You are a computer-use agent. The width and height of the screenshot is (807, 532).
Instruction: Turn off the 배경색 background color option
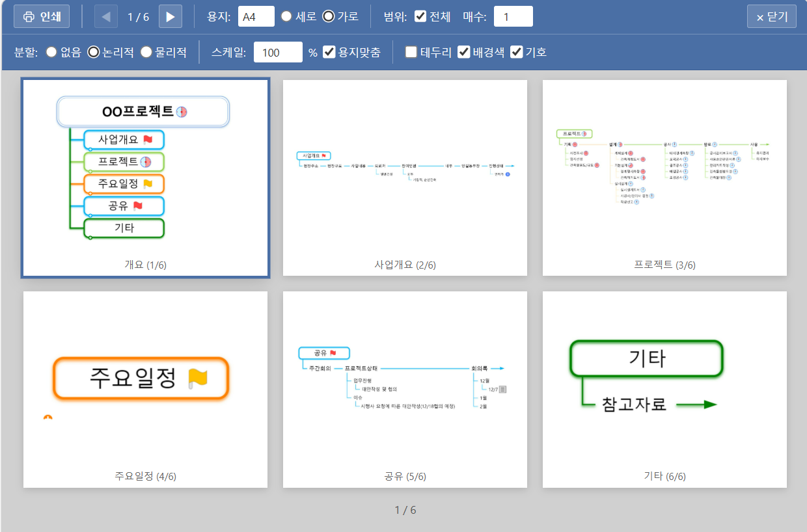[x=463, y=52]
